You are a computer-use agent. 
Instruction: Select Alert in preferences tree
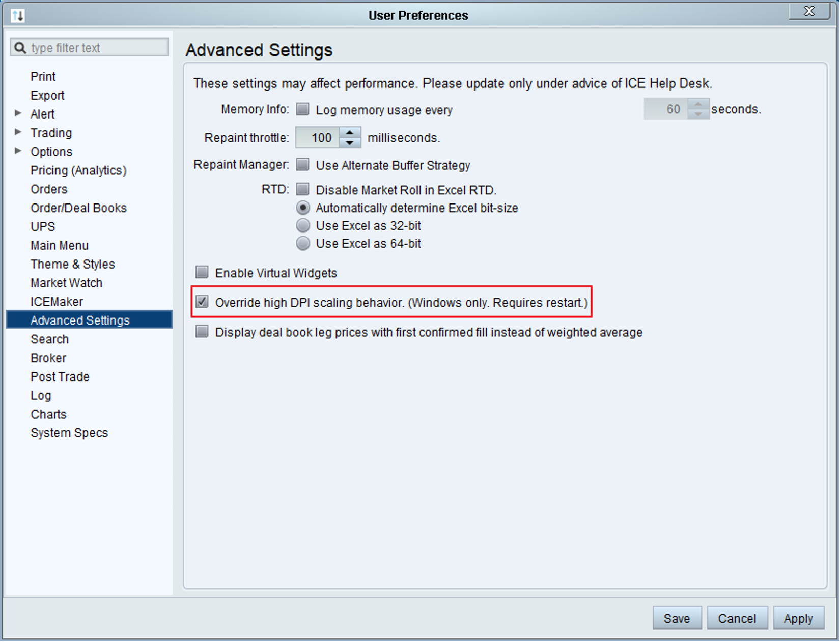pos(42,114)
